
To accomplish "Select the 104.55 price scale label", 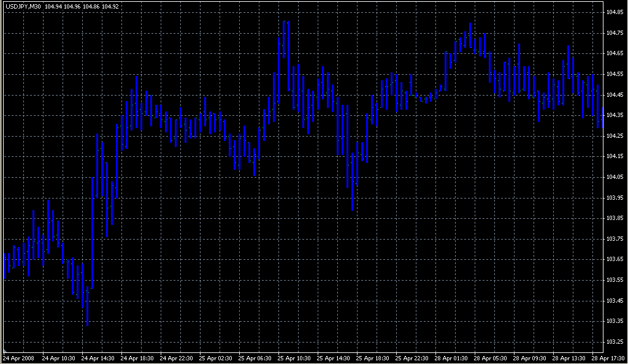I will pos(615,74).
